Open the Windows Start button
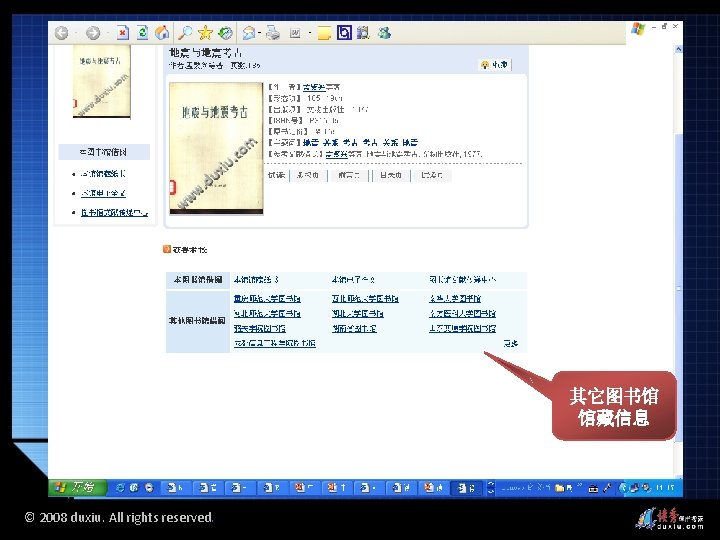This screenshot has width=720, height=540. 78,487
